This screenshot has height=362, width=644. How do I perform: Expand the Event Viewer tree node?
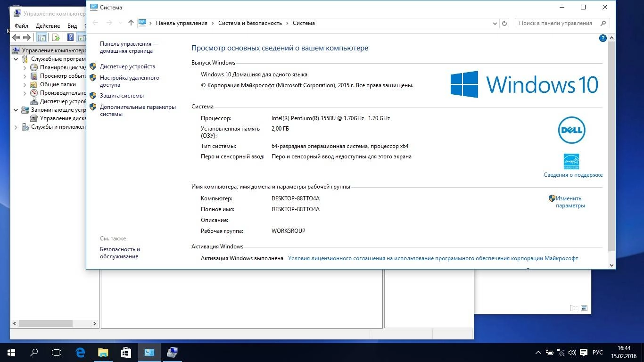(x=25, y=76)
